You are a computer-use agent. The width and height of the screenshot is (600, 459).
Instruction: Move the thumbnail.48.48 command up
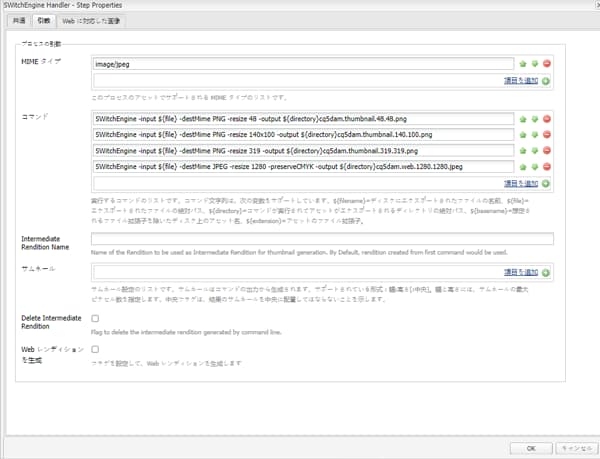523,119
